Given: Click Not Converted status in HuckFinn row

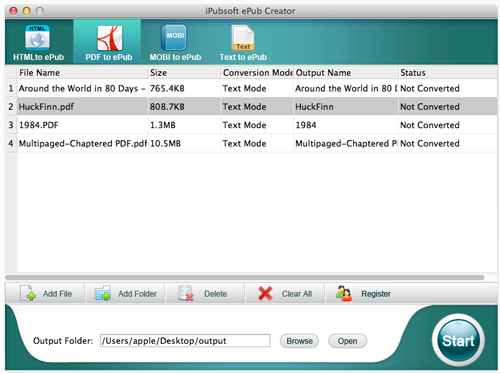Looking at the screenshot, I should tap(430, 107).
